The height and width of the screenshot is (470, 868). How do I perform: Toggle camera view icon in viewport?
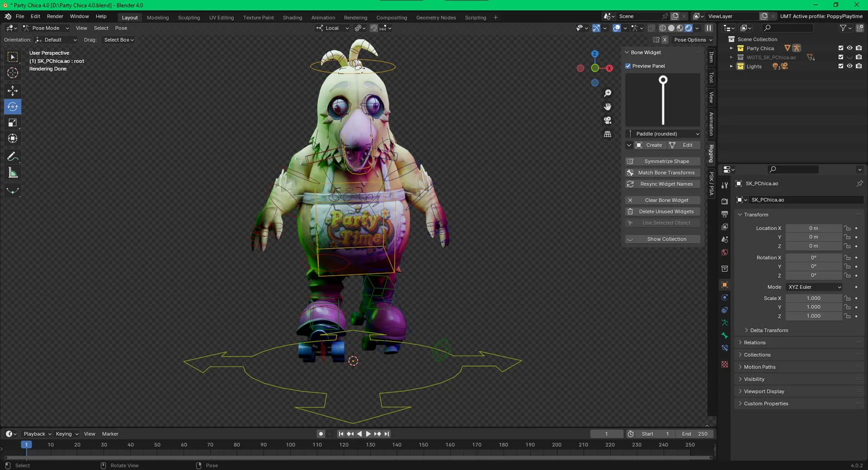pyautogui.click(x=608, y=120)
